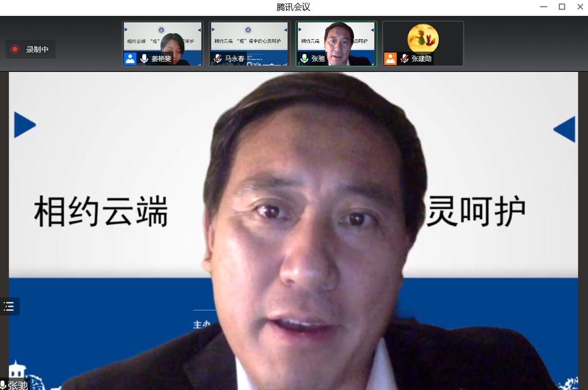Click the 录制中 recording status label
Viewport: 588px width, 390px height.
click(x=37, y=49)
